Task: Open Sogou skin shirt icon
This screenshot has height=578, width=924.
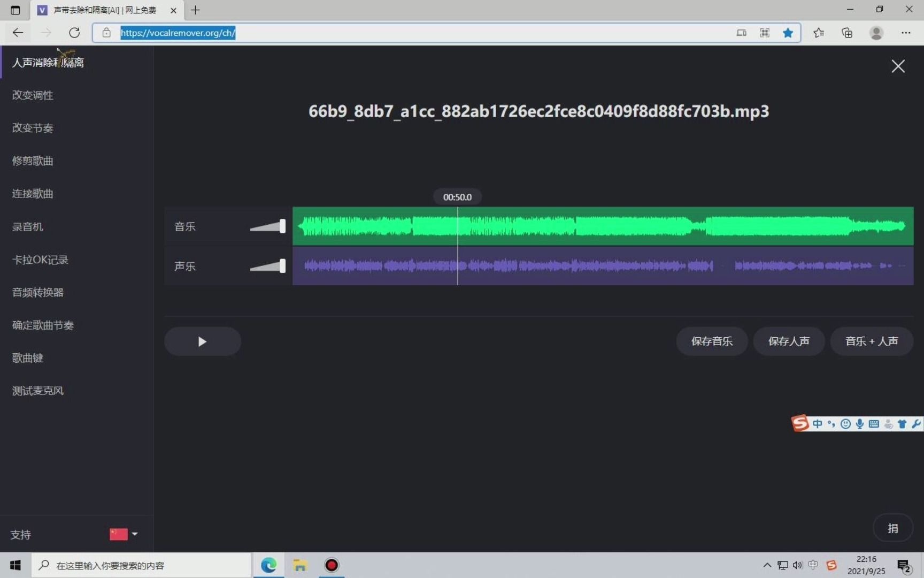Action: [x=902, y=424]
